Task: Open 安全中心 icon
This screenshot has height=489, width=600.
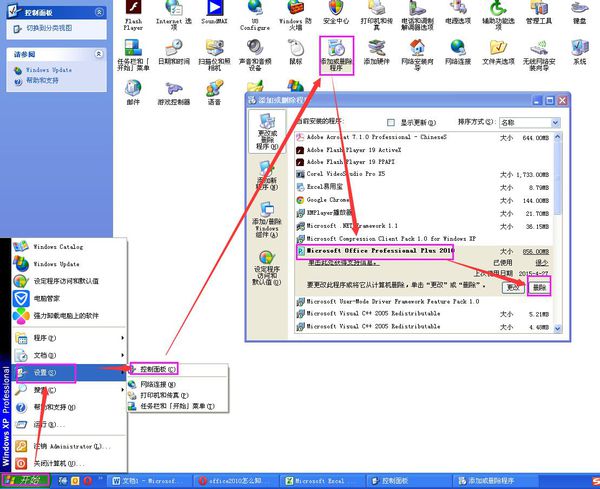Action: (x=336, y=13)
